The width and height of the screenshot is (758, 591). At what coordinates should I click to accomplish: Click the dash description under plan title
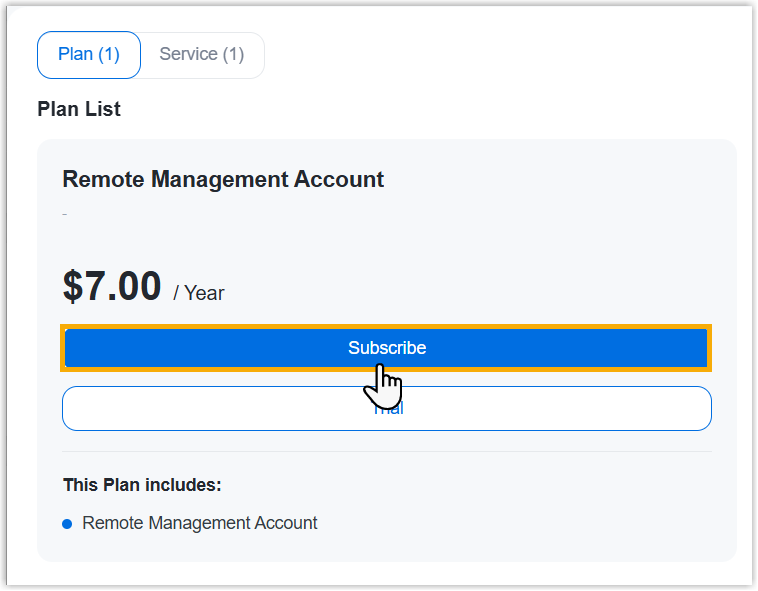pyautogui.click(x=64, y=214)
